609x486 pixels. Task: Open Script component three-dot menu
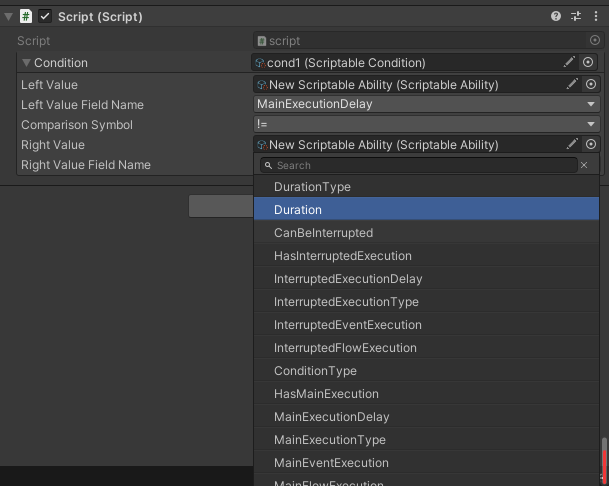click(x=596, y=17)
